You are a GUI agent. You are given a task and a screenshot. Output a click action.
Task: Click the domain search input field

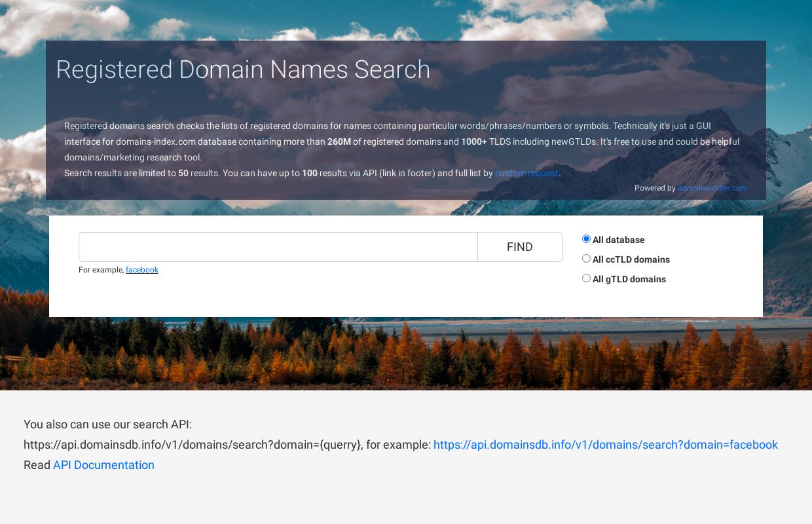tap(278, 247)
